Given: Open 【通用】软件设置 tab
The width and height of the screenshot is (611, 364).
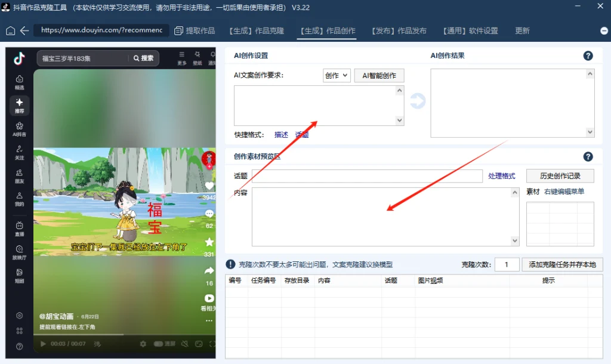Looking at the screenshot, I should 471,31.
